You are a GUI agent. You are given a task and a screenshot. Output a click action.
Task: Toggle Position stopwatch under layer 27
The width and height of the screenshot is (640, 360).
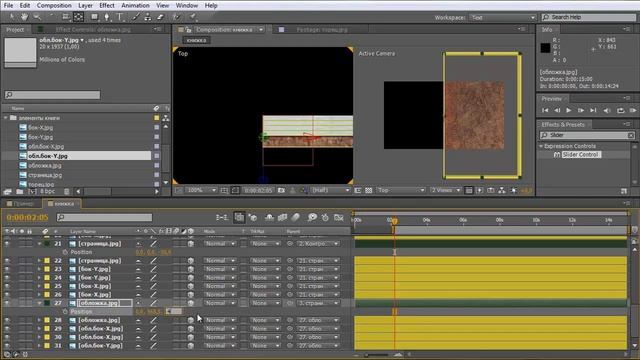point(65,312)
